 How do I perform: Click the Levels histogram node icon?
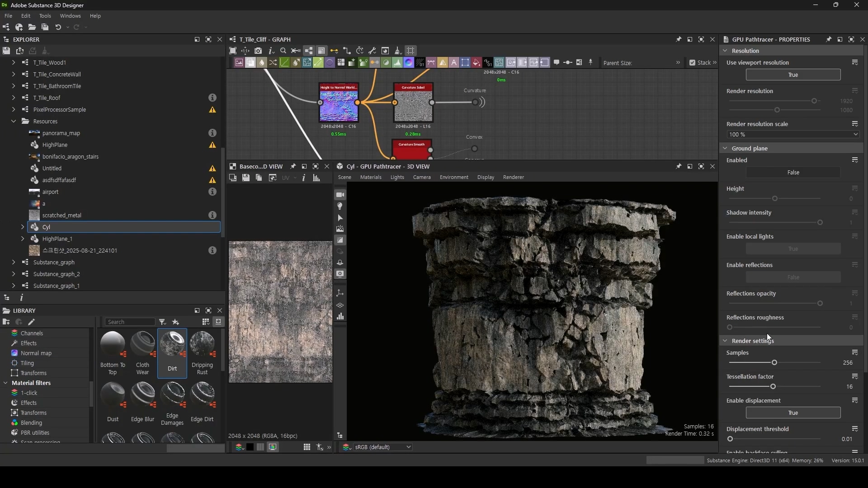[x=397, y=63]
